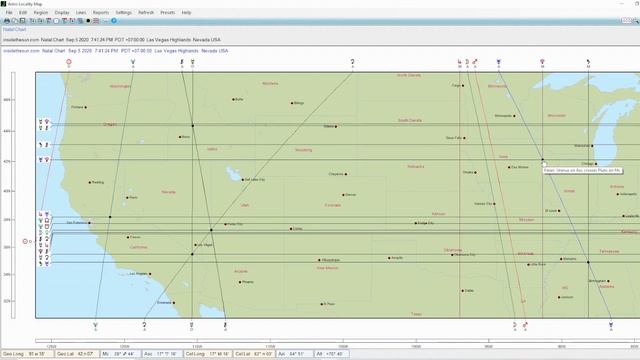
Task: Click the Denver city marker
Action: click(x=343, y=195)
